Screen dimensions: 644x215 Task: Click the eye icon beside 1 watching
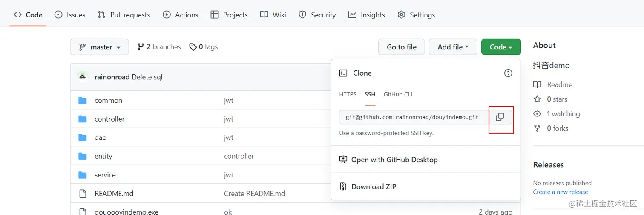click(538, 114)
